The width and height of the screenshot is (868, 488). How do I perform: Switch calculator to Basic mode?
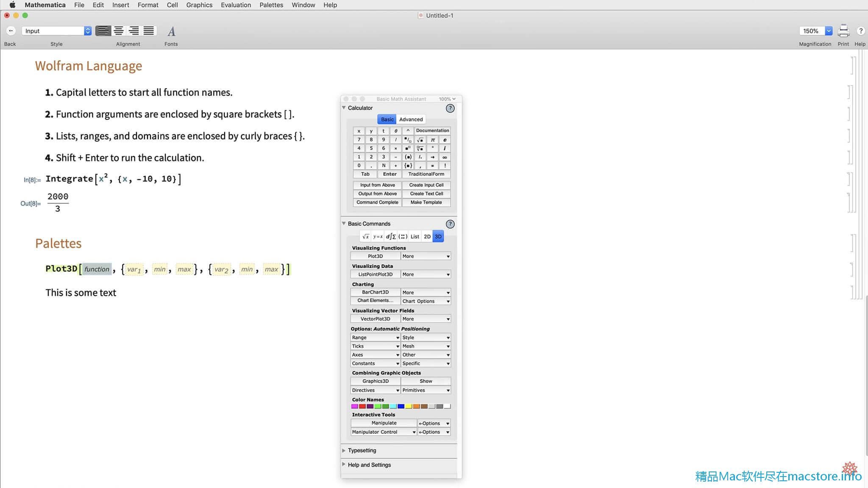(x=387, y=119)
